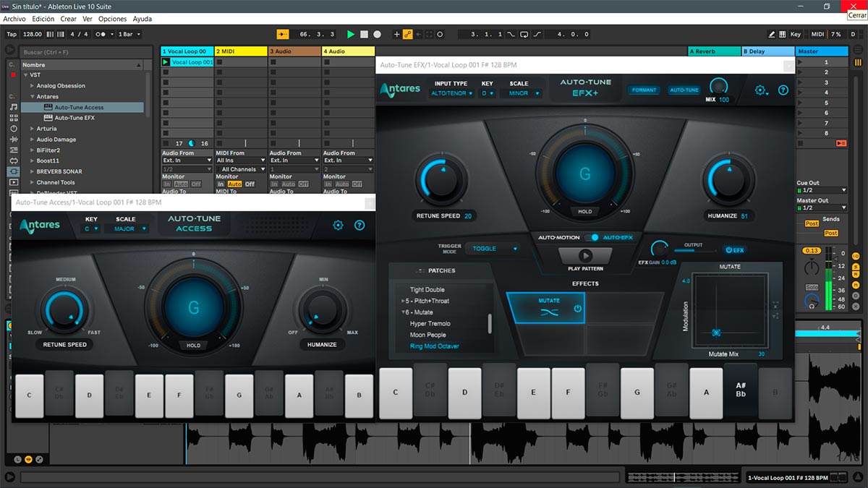Toggle FORMANT button in Auto-Tune EFX+
The height and width of the screenshot is (488, 868).
click(643, 90)
